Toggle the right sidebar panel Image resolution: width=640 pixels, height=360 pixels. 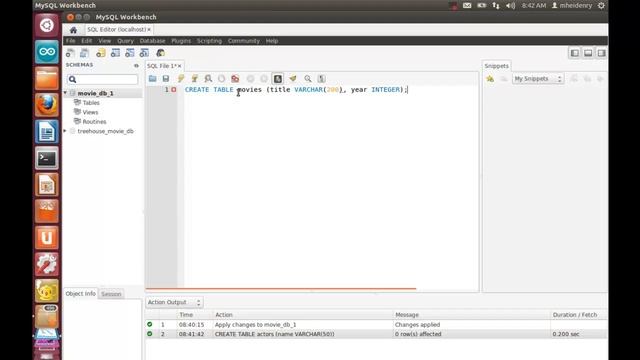[x=602, y=53]
